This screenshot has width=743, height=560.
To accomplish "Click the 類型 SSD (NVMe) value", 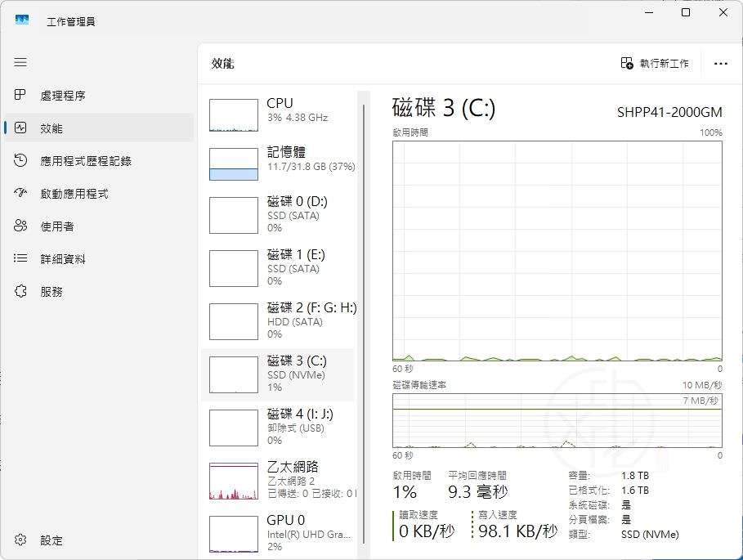I will point(650,535).
